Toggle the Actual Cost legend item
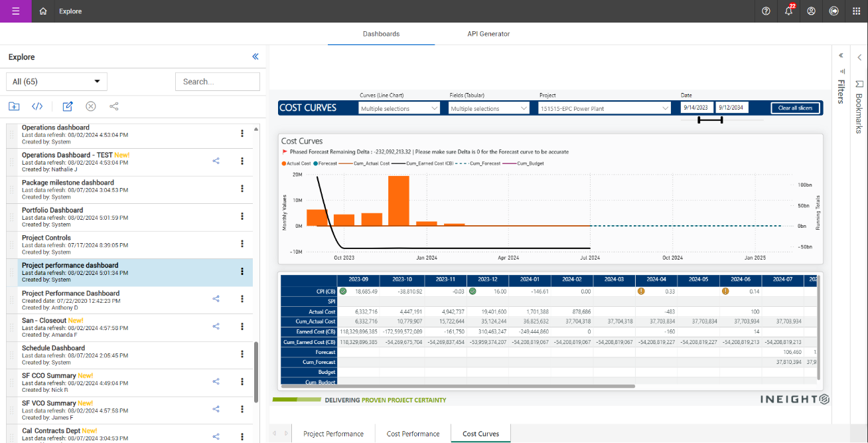 (298, 163)
